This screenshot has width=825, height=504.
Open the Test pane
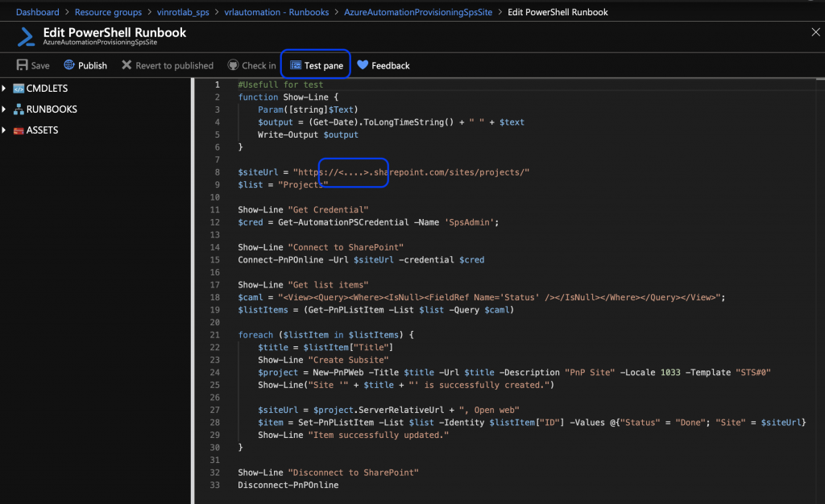pos(315,65)
